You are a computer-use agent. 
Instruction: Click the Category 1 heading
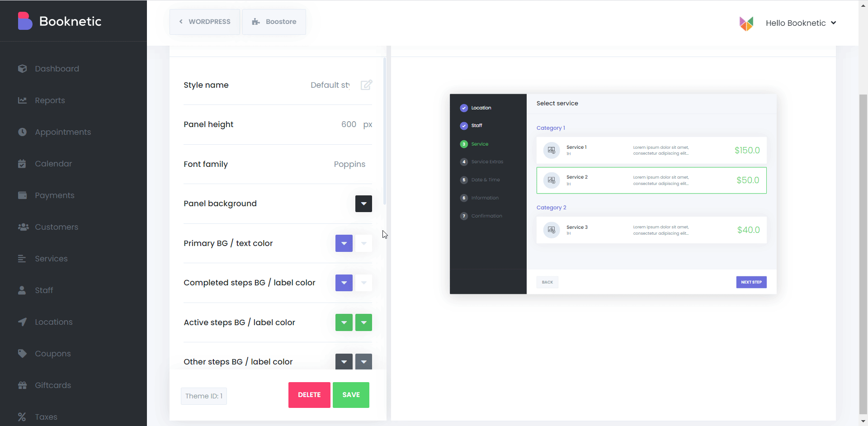(x=551, y=128)
